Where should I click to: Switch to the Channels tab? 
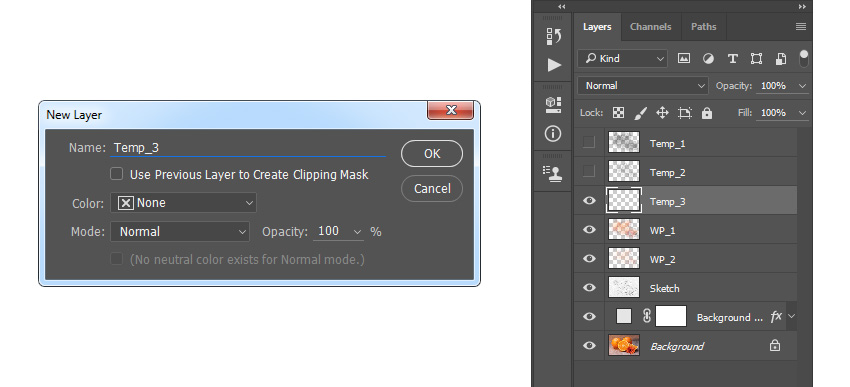[x=651, y=27]
